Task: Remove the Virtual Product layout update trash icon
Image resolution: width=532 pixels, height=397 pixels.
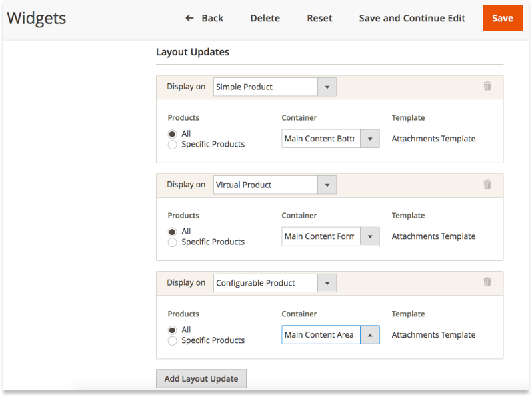Action: [x=487, y=184]
